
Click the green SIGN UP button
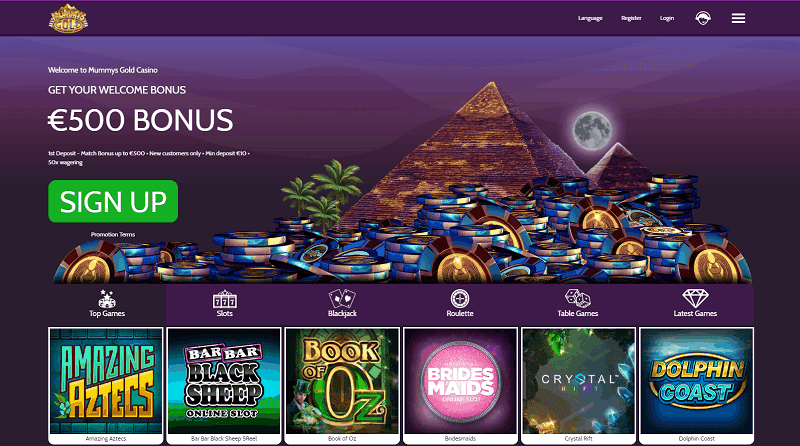point(113,201)
